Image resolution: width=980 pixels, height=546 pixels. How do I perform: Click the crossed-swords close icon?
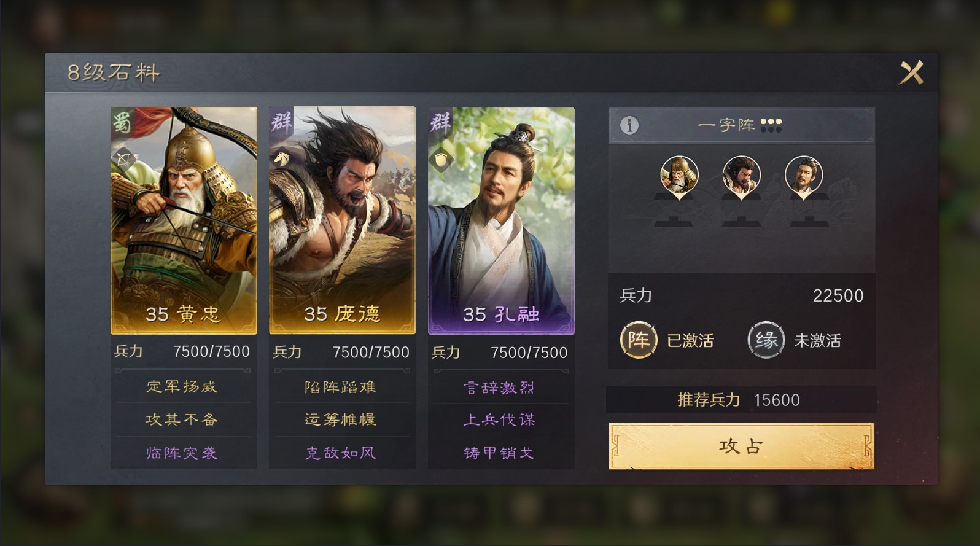[x=912, y=72]
